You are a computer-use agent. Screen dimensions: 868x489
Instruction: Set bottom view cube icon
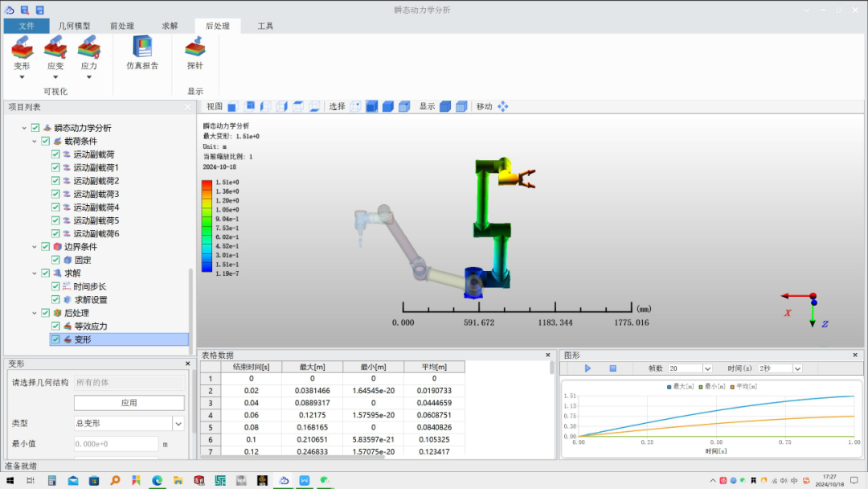314,107
